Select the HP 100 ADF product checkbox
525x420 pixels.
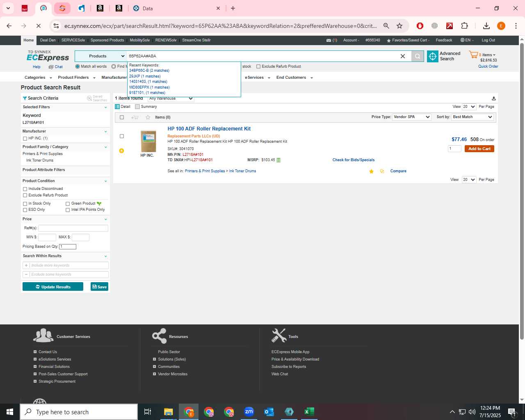pos(122,136)
